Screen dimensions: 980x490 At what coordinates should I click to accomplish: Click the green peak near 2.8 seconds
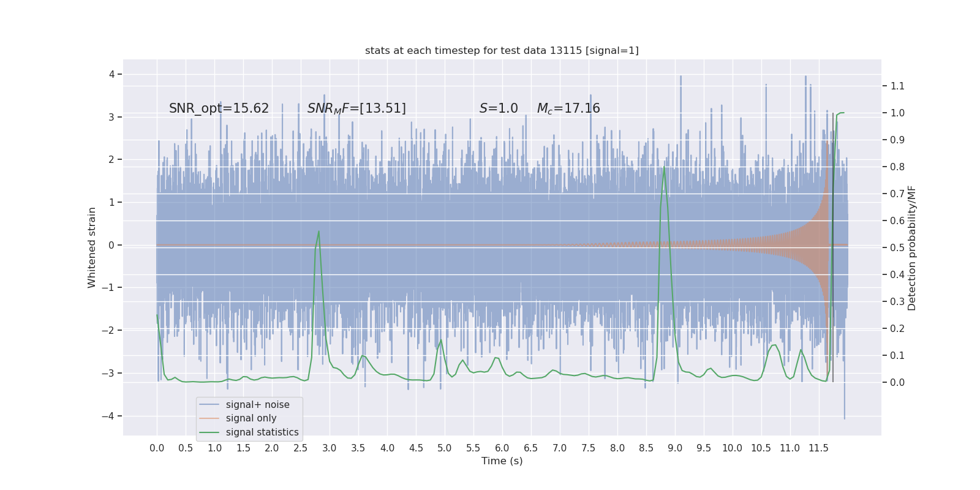coord(318,232)
